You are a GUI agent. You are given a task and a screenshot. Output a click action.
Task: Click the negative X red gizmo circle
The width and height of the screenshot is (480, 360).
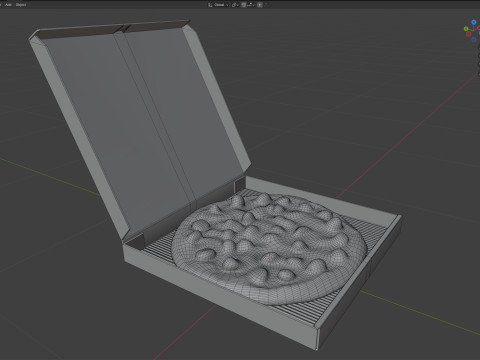tap(468, 34)
